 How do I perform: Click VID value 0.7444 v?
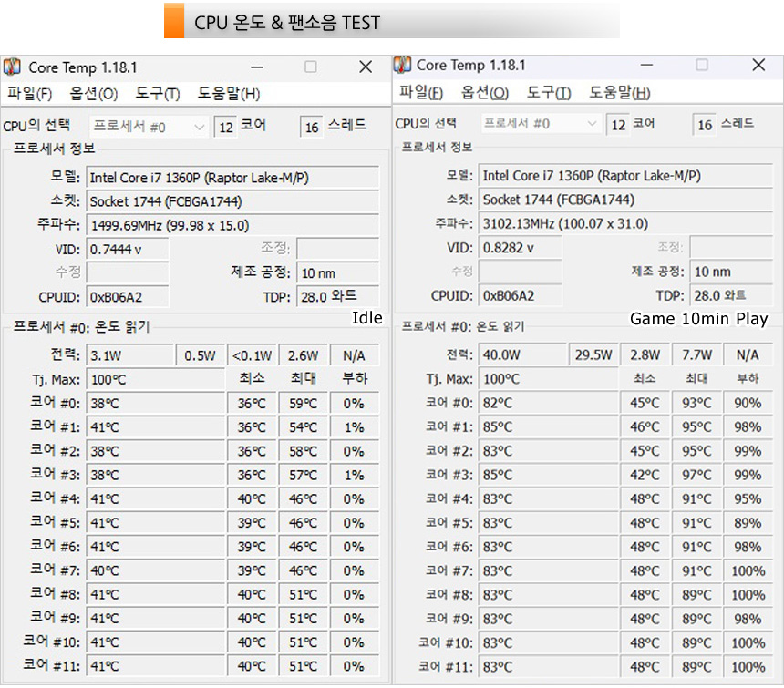click(x=128, y=249)
